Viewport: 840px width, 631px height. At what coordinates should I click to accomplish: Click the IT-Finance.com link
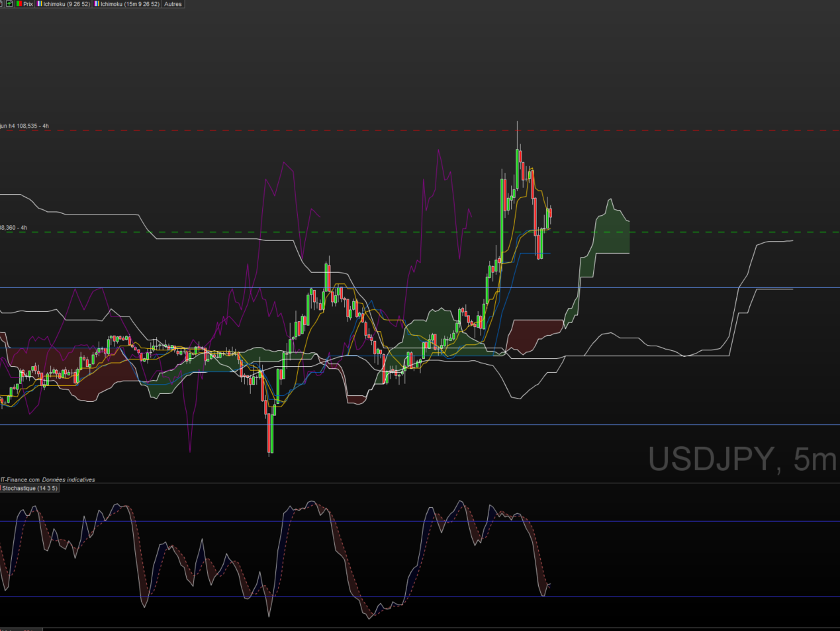[20, 479]
